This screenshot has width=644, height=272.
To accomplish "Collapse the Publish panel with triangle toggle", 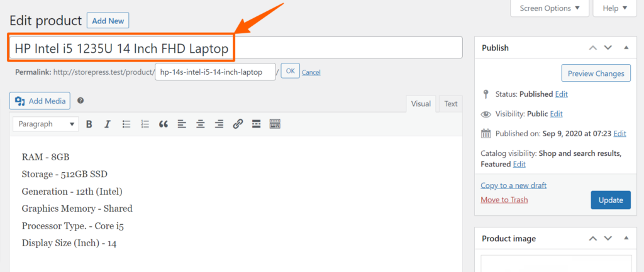I will pyautogui.click(x=626, y=48).
